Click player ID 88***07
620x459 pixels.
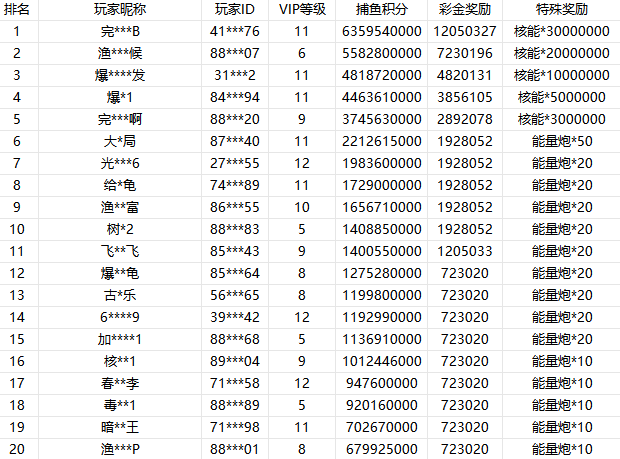[x=234, y=53]
